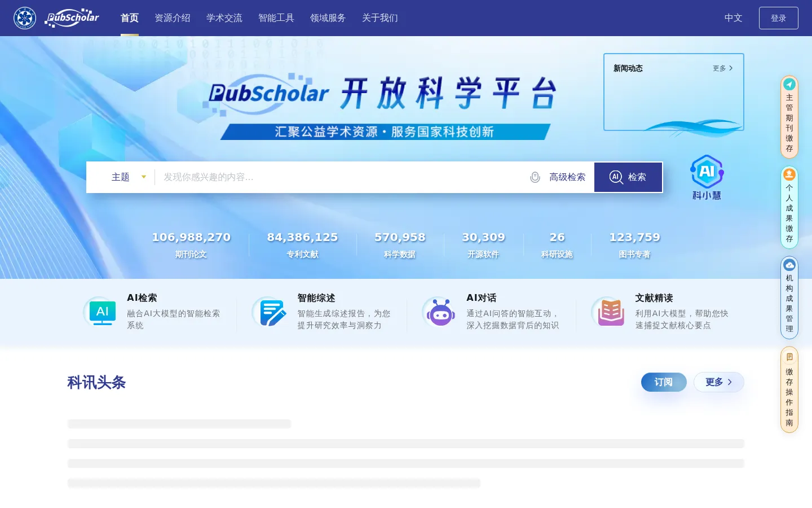Screen dimensions: 812x508
Task: Click cloud icon on 机构成果管理
Action: [789, 265]
